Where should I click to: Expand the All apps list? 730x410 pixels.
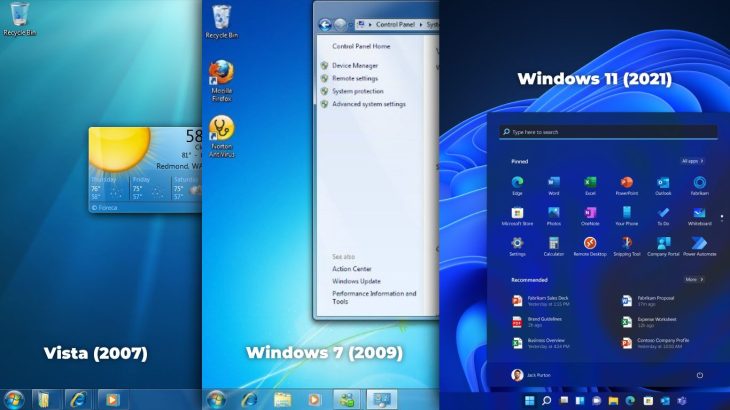pos(693,160)
